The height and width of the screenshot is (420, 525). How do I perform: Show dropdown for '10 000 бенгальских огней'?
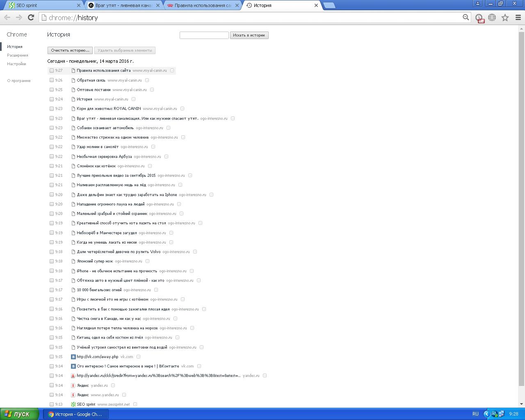(x=156, y=290)
